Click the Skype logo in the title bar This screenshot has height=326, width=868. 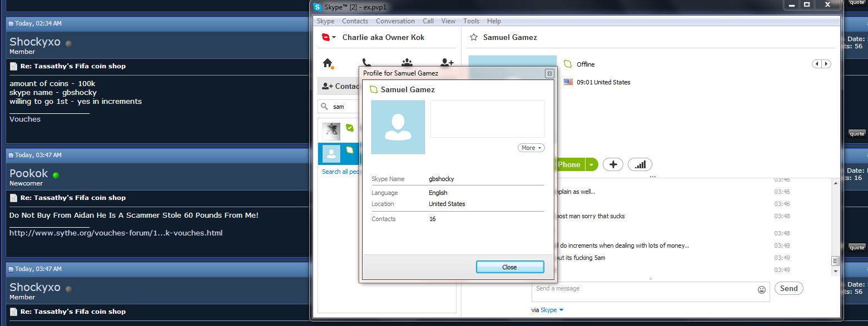pos(318,7)
